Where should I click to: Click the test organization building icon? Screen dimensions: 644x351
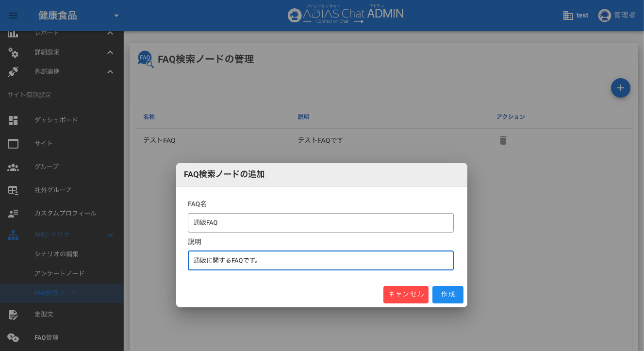coord(568,16)
